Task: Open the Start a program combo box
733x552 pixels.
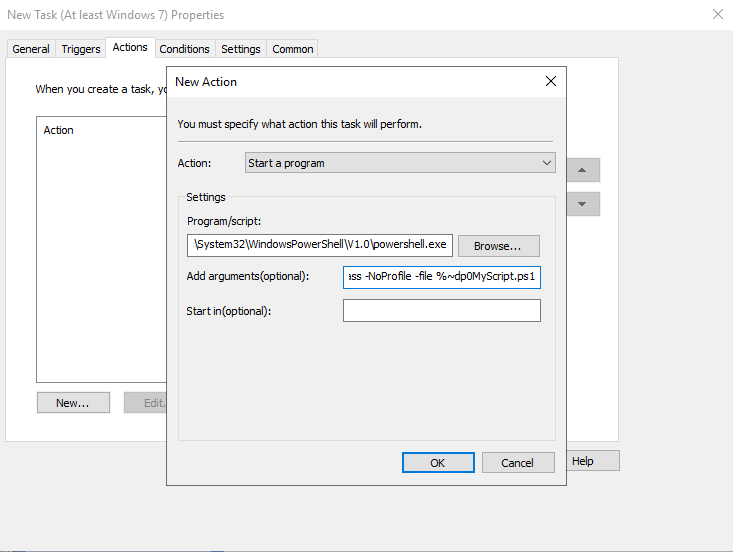Action: click(x=400, y=163)
